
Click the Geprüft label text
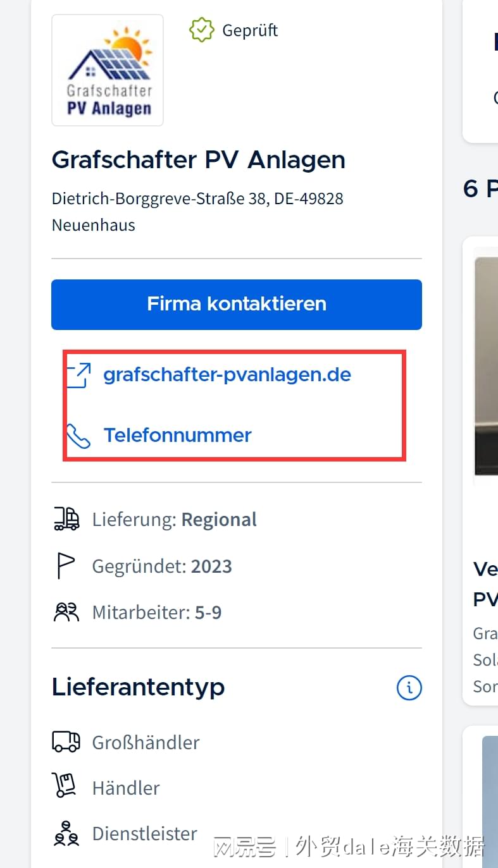(x=250, y=30)
